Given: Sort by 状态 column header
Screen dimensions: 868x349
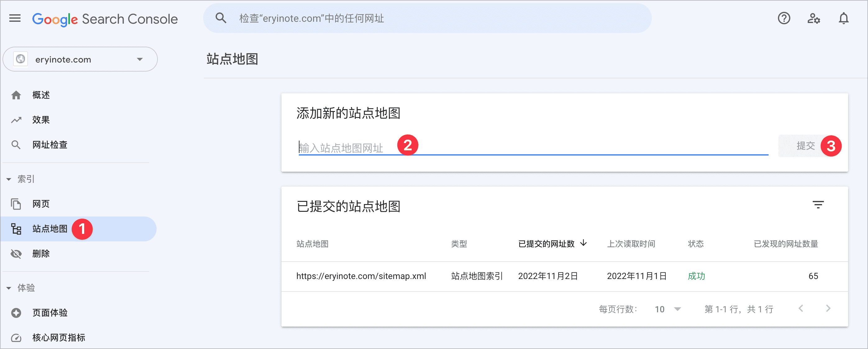Looking at the screenshot, I should [696, 244].
